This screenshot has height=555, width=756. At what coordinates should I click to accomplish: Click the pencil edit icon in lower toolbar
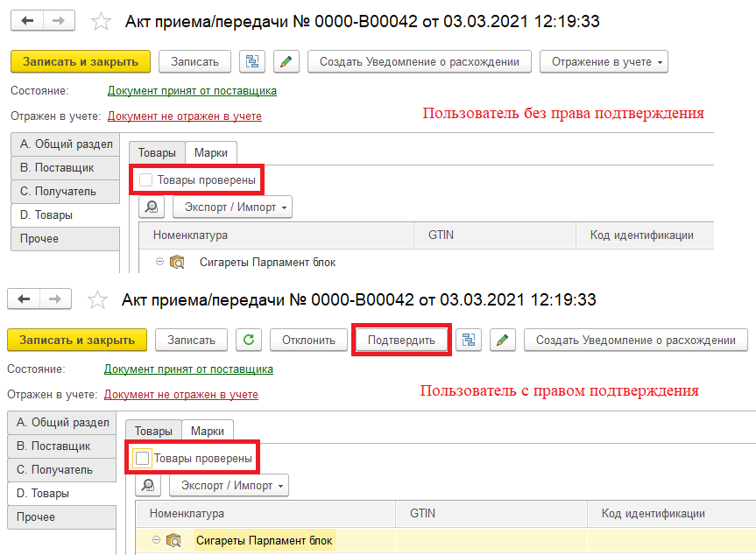[502, 341]
